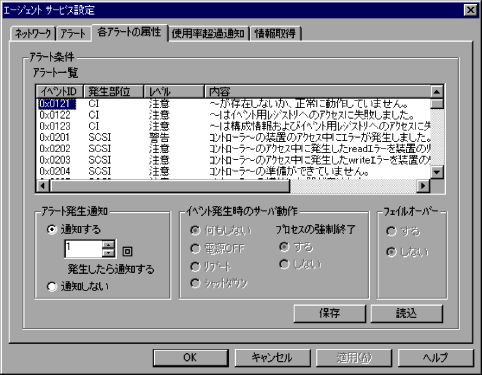Select the 0x0122 event row
Screen dimensions: 482x375
point(233,115)
